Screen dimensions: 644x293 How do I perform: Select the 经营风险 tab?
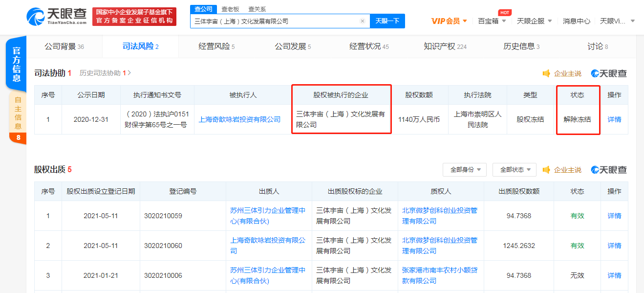tap(216, 46)
